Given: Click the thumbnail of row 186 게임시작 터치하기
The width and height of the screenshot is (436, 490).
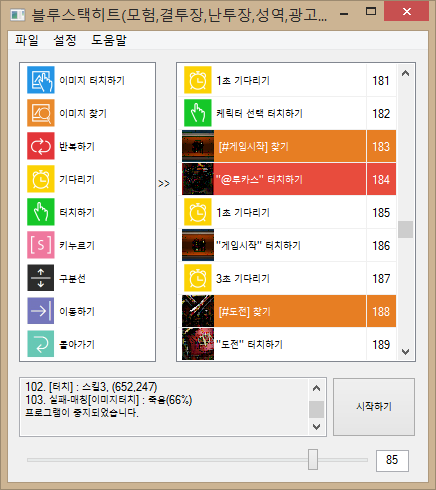Looking at the screenshot, I should pyautogui.click(x=198, y=245).
